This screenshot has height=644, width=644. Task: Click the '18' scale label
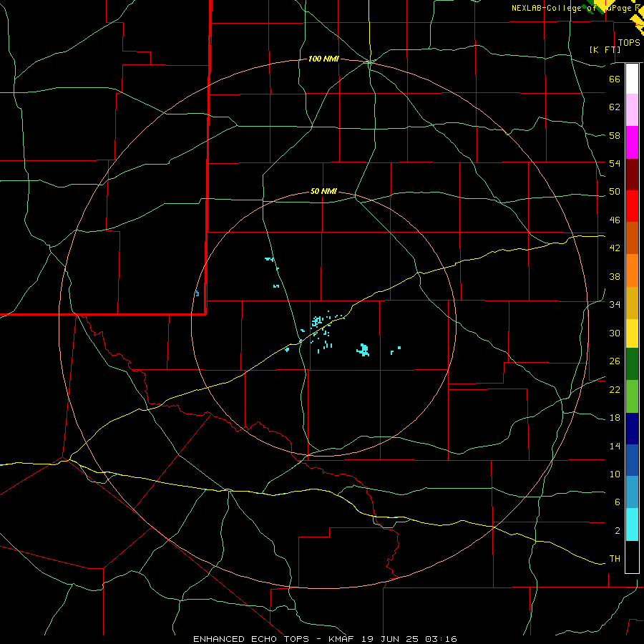[615, 418]
